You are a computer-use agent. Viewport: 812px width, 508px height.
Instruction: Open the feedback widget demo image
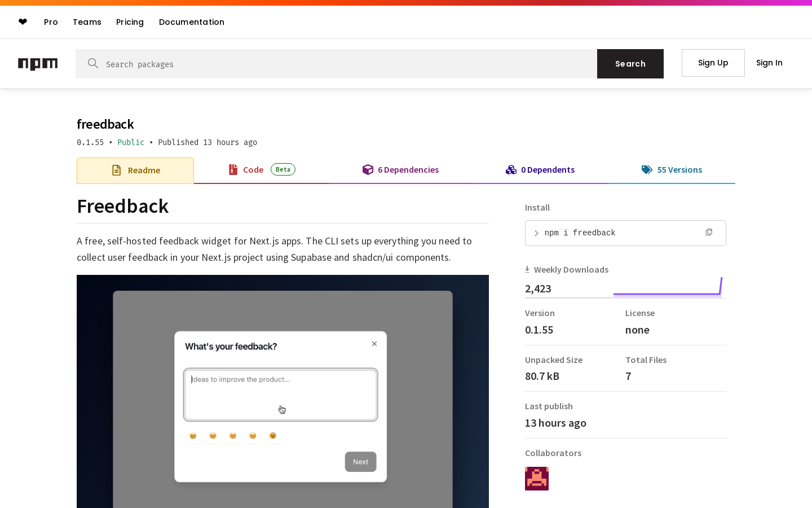coord(283,391)
